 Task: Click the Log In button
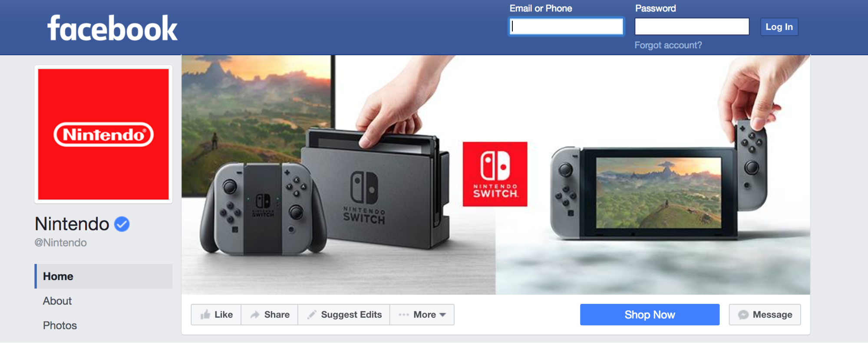[x=779, y=27]
